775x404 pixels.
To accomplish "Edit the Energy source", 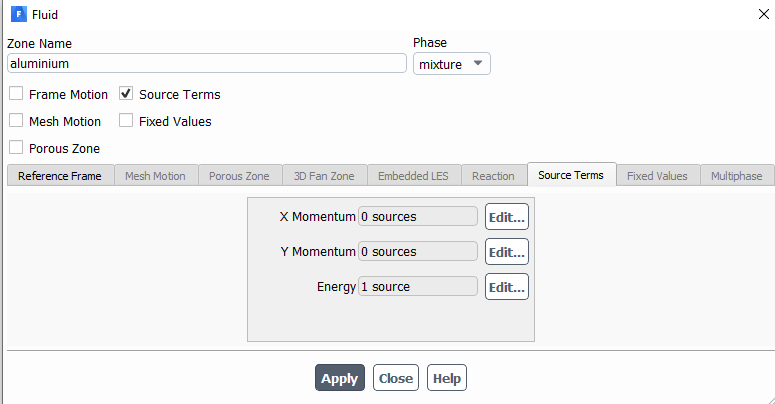I will coord(506,287).
